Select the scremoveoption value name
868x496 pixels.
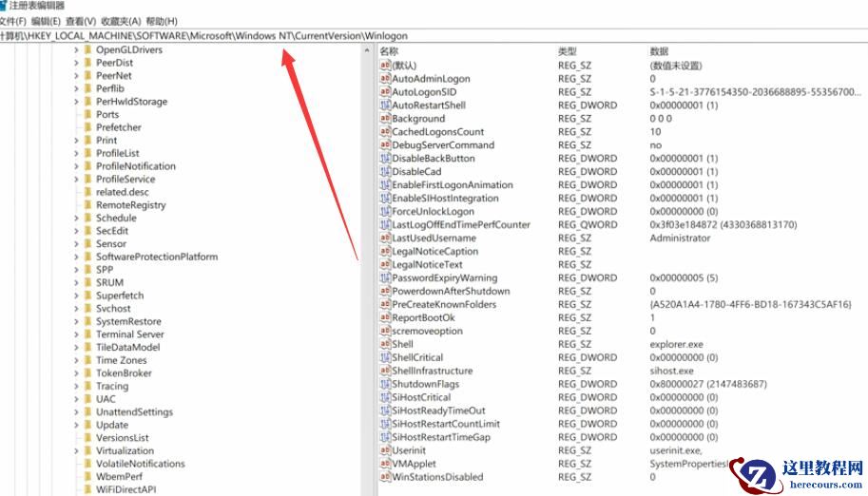pyautogui.click(x=428, y=331)
